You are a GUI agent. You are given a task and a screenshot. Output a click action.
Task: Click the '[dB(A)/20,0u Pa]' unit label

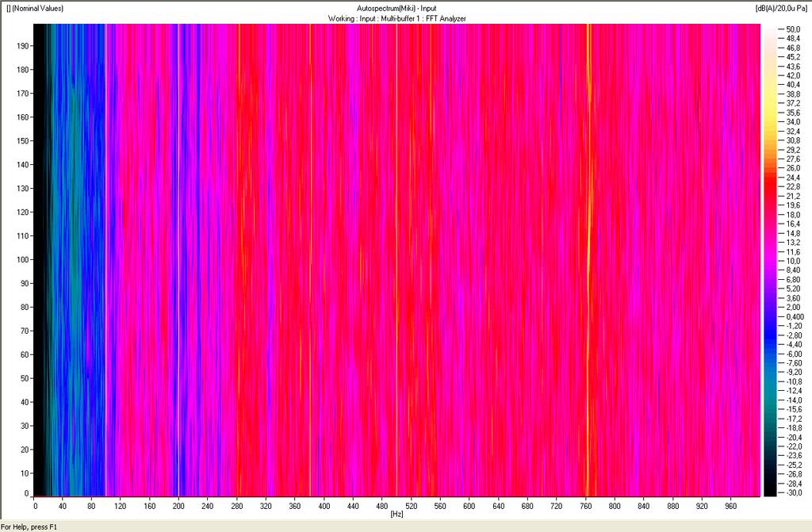(x=781, y=8)
